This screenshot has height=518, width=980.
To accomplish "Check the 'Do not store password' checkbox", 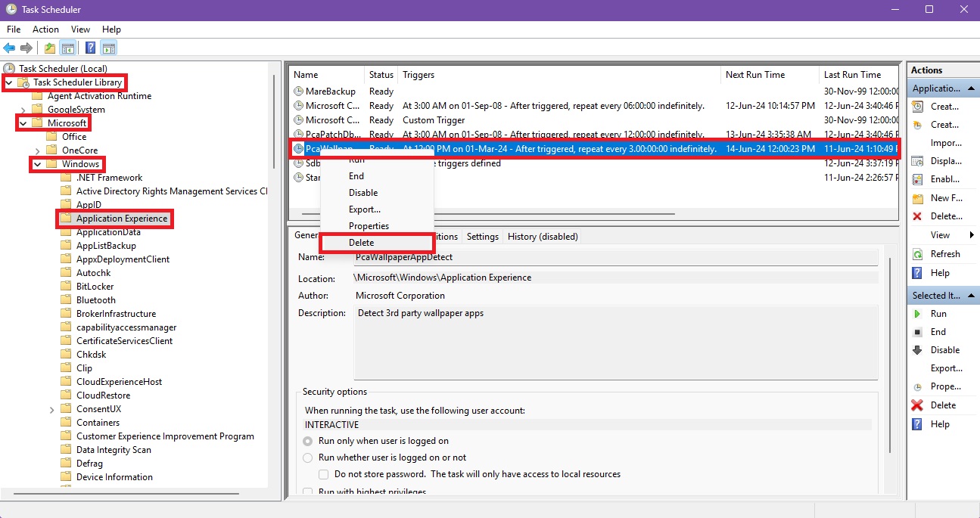I will [323, 474].
